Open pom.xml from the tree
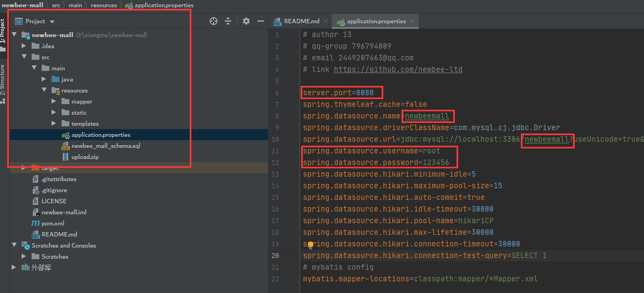The height and width of the screenshot is (293, 644). tap(53, 223)
